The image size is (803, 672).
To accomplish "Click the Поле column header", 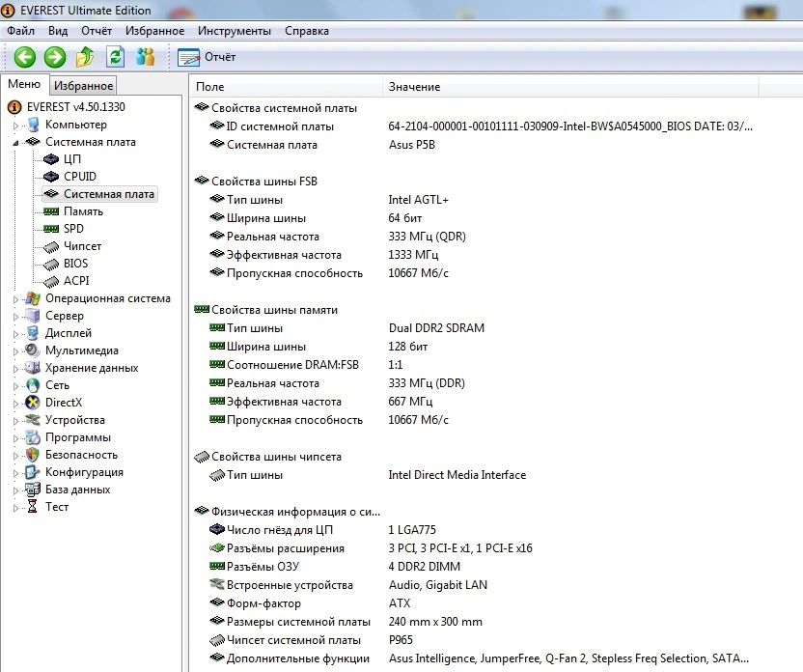I will pyautogui.click(x=286, y=87).
